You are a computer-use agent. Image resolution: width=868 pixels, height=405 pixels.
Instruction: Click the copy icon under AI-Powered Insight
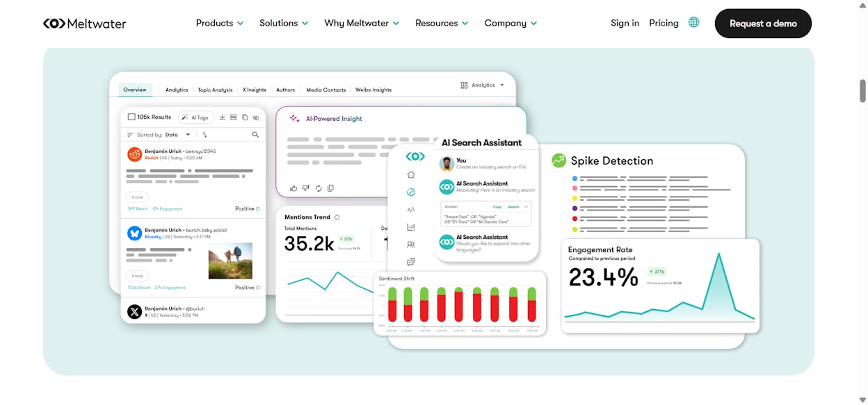click(x=330, y=188)
